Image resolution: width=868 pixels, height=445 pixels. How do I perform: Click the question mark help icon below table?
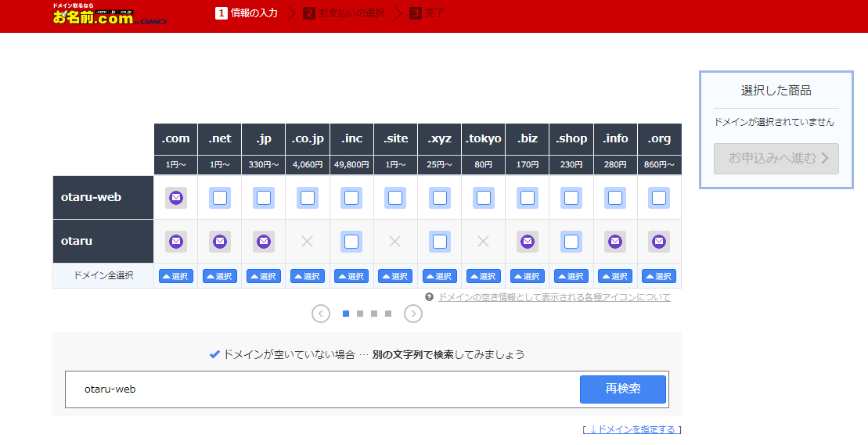(x=429, y=297)
